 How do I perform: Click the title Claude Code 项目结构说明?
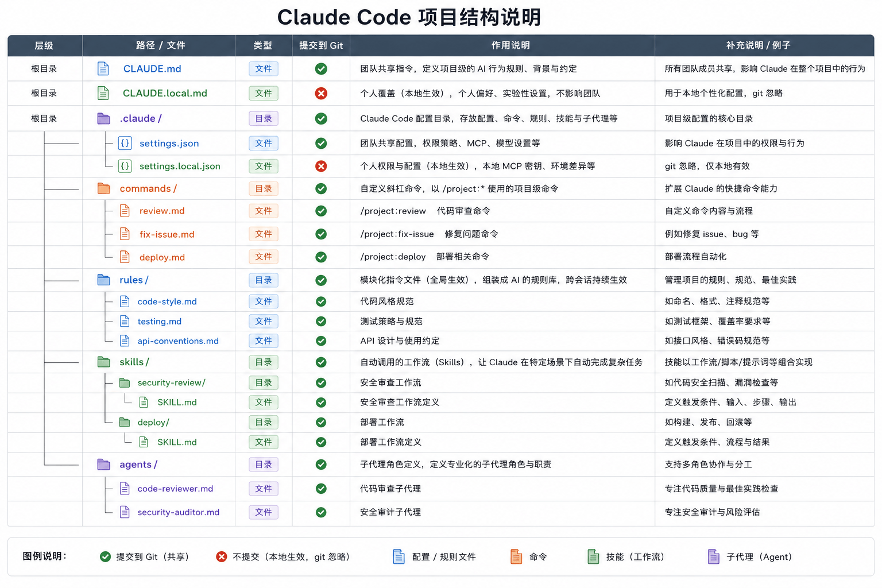409,17
